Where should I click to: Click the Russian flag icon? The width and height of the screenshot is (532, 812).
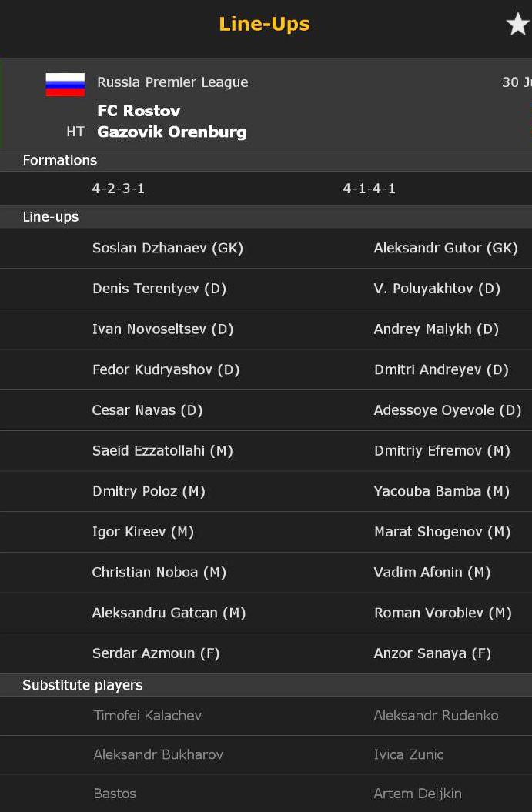pyautogui.click(x=65, y=85)
